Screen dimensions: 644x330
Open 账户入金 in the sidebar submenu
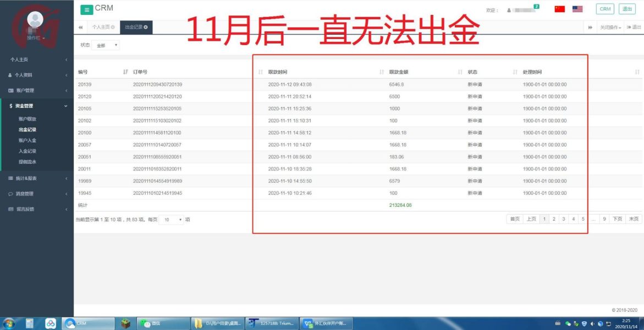click(x=27, y=140)
